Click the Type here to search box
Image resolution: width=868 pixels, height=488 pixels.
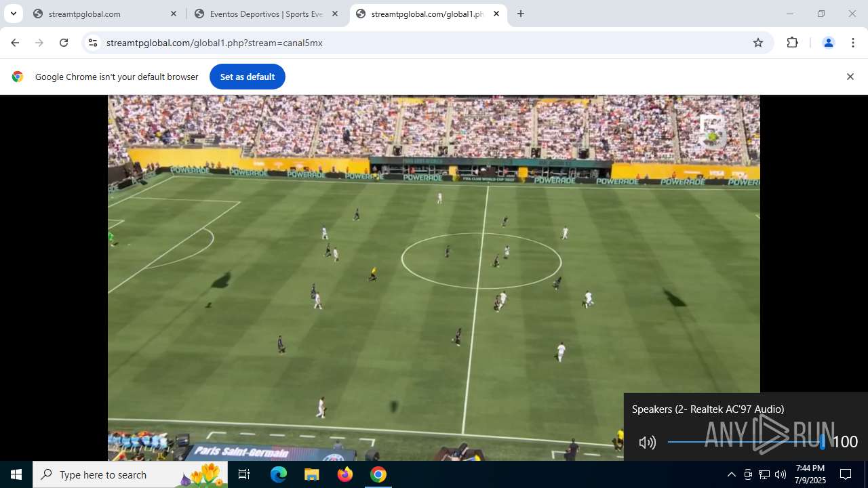coord(130,474)
